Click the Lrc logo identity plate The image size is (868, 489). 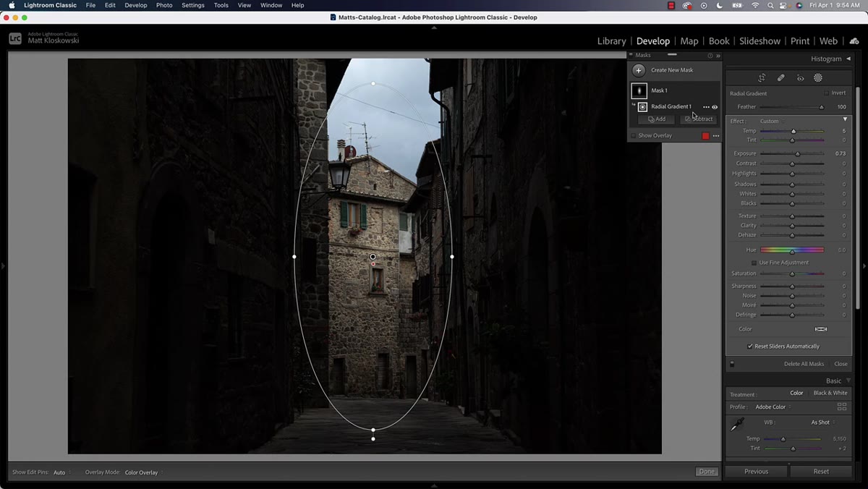point(15,38)
